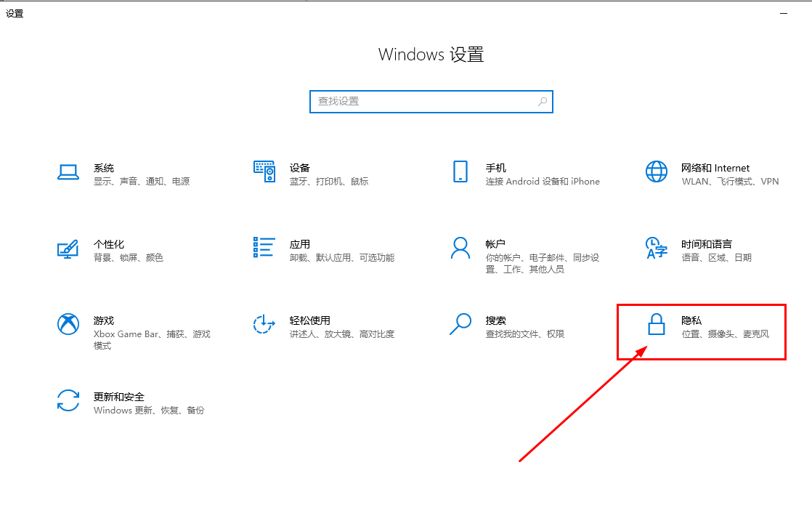
Task: Click the 更新和安全 refresh arrows icon
Action: click(68, 400)
